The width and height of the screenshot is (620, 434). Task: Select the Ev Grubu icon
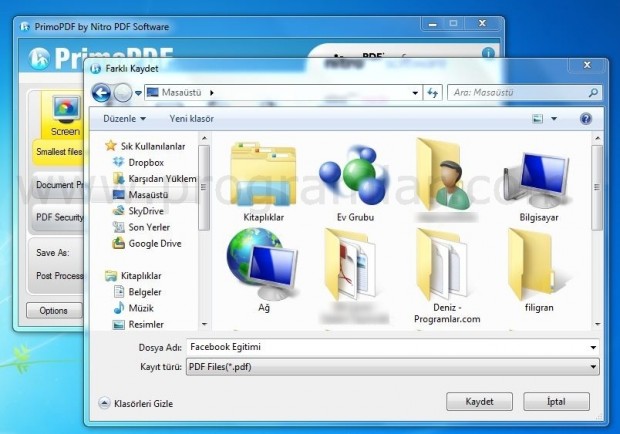pyautogui.click(x=355, y=182)
